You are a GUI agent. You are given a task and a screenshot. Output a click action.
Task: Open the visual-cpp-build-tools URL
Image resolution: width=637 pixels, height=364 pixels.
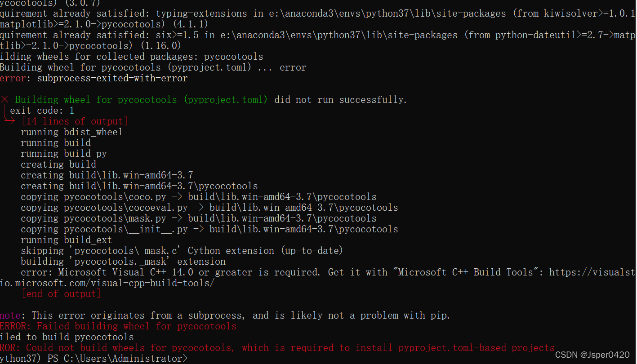[107, 283]
